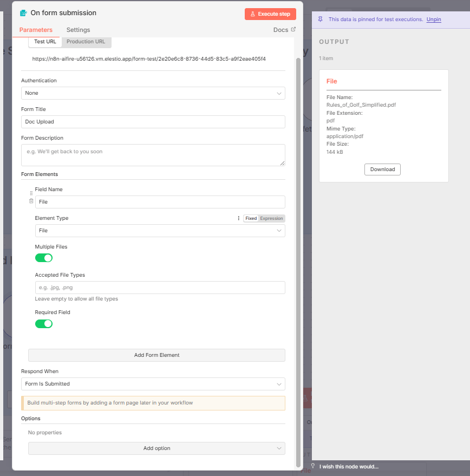Click the parameters panel vertical scrollbar
This screenshot has width=470, height=476.
click(298, 263)
